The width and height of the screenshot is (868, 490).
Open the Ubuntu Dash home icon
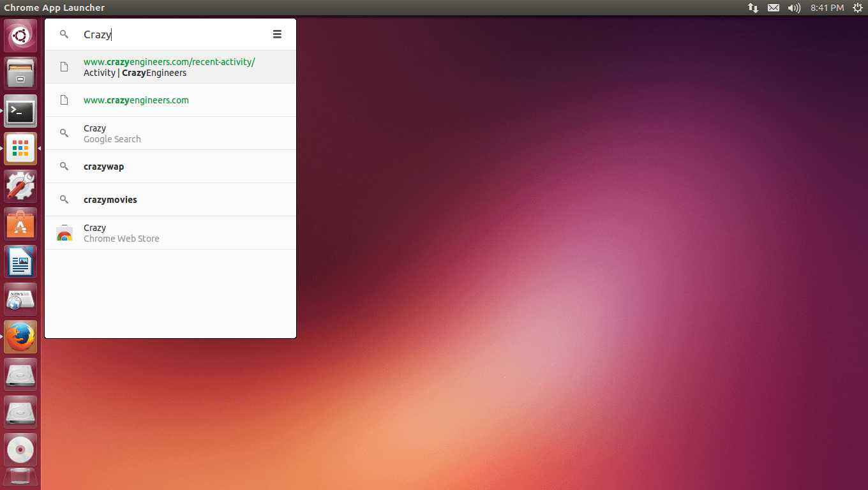tap(20, 36)
